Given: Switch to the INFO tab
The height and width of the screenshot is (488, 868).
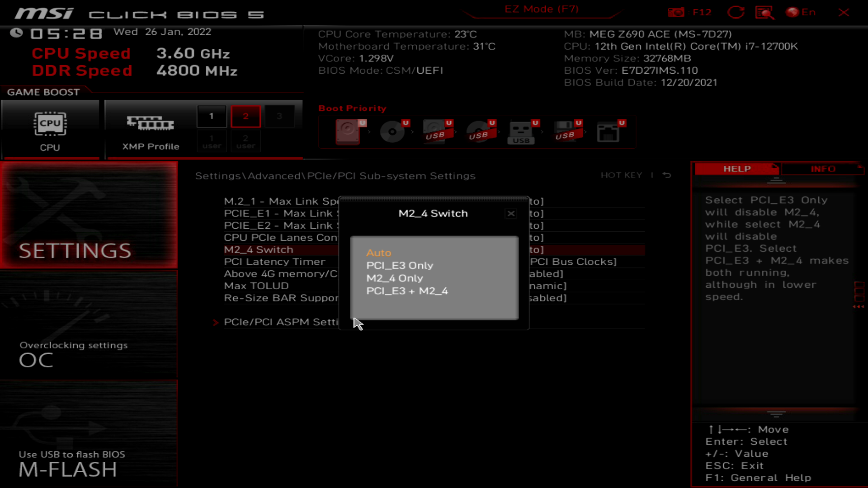Looking at the screenshot, I should (x=822, y=169).
